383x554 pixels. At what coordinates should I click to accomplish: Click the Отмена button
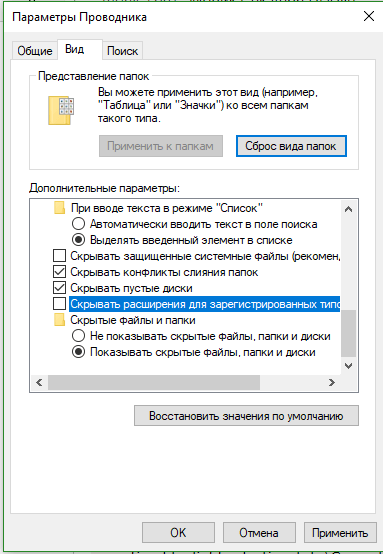[259, 532]
